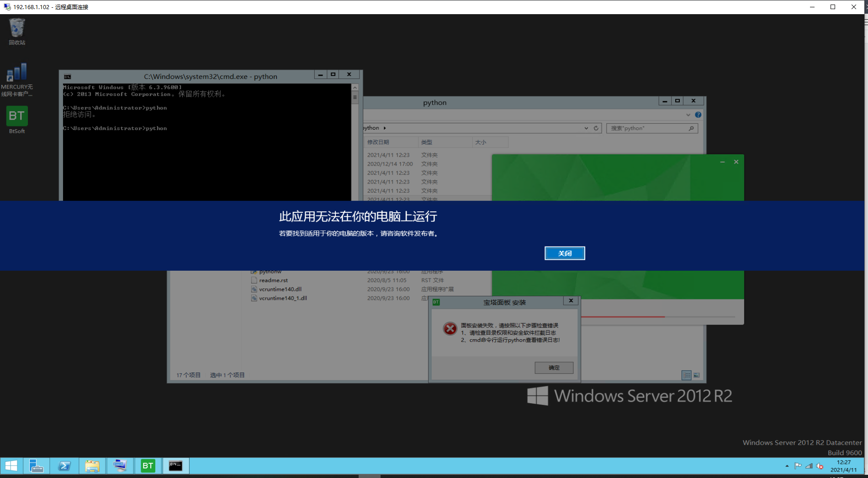Click 确定 in the 宝塔面板 安装 dialog
Image resolution: width=868 pixels, height=478 pixels.
(554, 368)
